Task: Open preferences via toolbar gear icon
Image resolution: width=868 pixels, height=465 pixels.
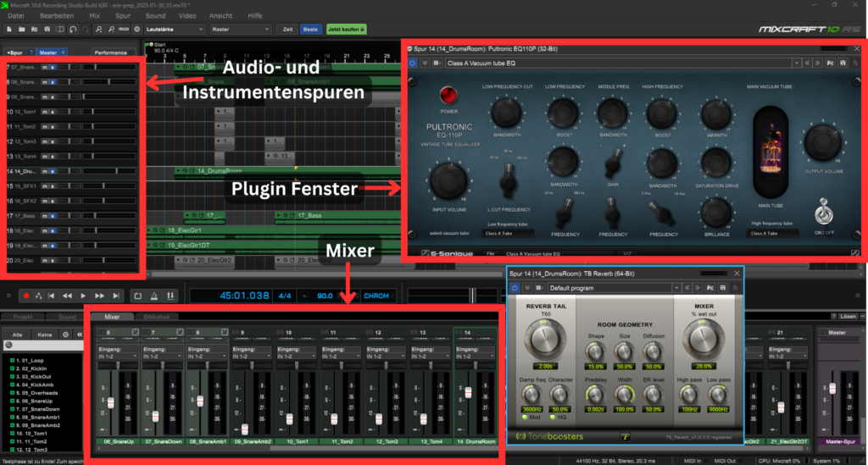Action: tap(136, 30)
